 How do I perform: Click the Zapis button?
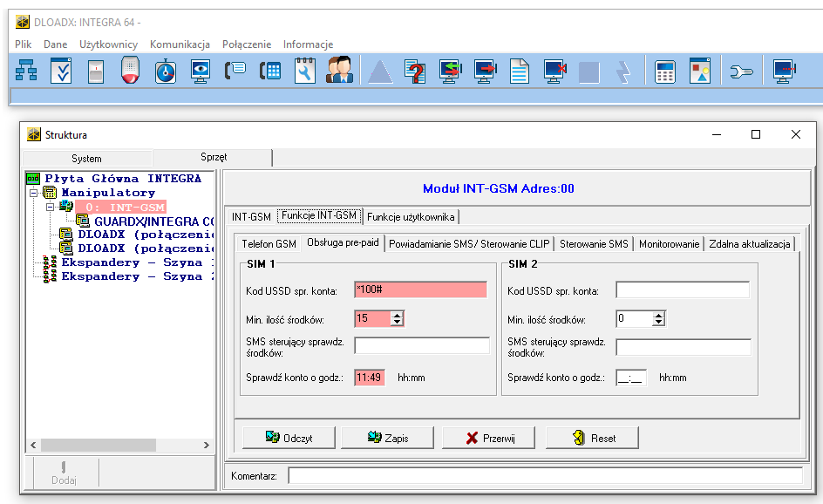[387, 438]
